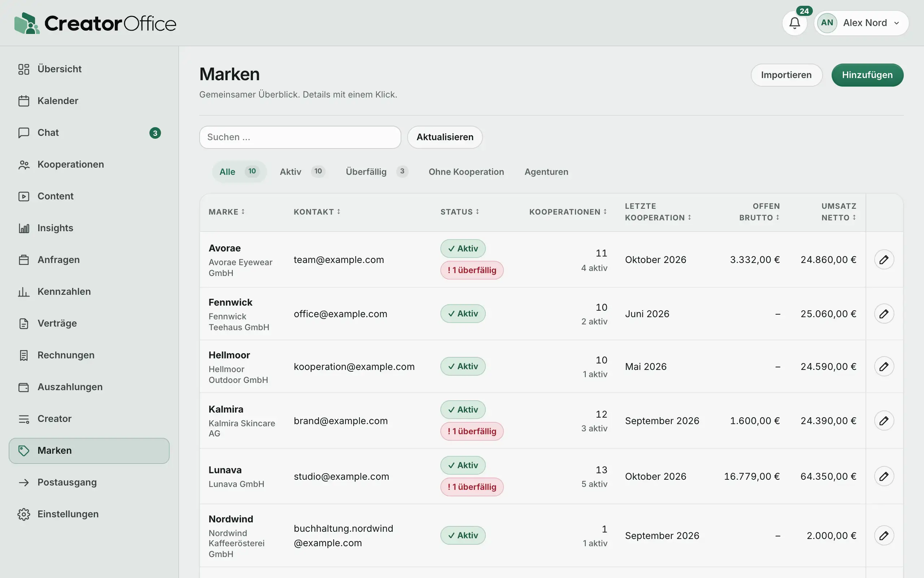Go to Rechnungen
Viewport: 924px width, 578px height.
coord(89,355)
